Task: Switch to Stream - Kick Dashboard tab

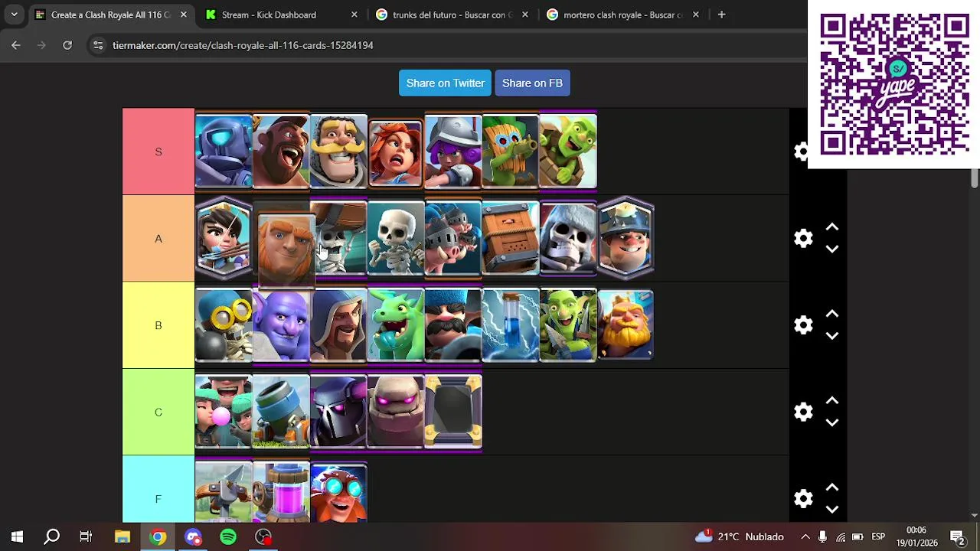Action: (269, 15)
